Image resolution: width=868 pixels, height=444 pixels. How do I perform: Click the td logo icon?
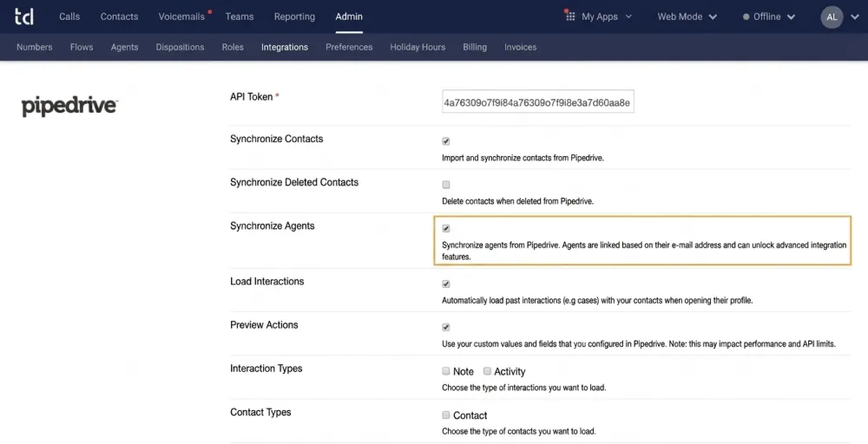pos(23,16)
